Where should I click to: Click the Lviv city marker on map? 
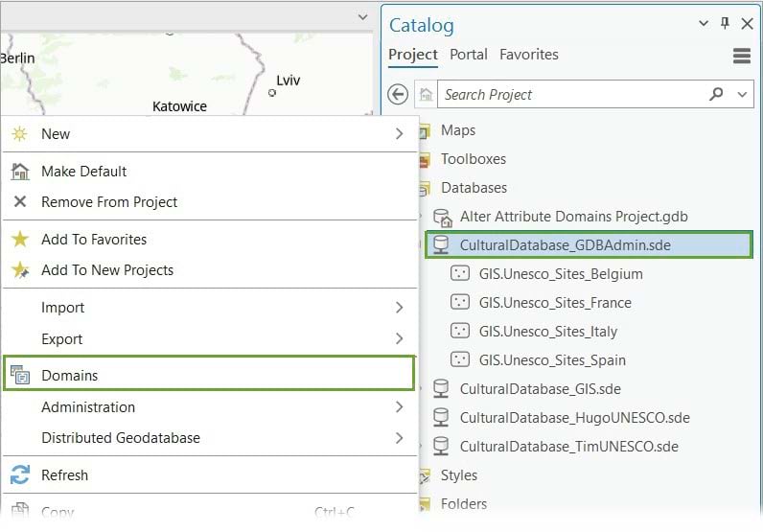click(272, 93)
